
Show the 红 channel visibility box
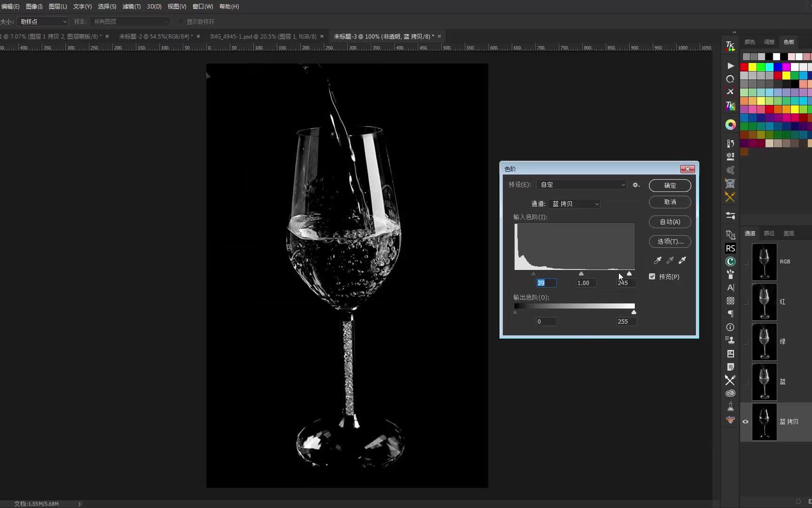[x=746, y=302]
